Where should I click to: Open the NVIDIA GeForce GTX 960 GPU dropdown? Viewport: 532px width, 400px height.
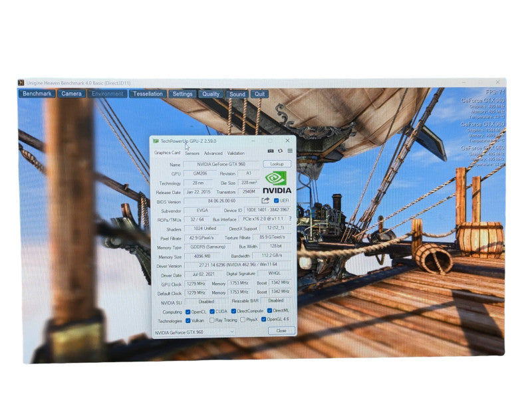[x=194, y=332]
